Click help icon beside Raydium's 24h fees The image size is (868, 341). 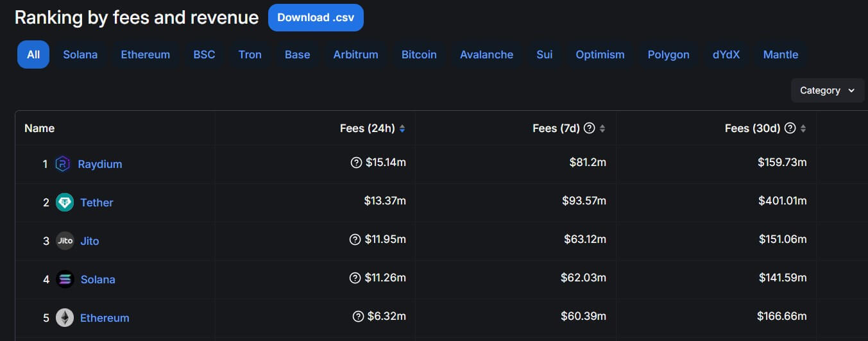(357, 163)
